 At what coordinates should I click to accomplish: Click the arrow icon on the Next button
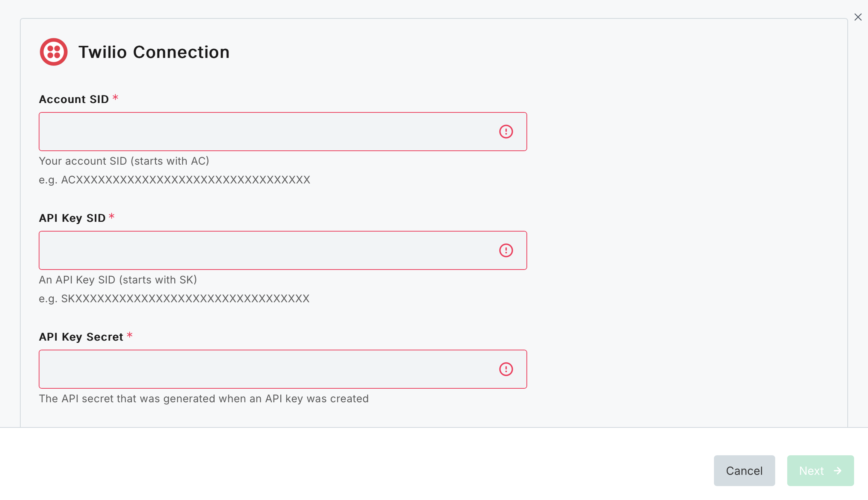[838, 471]
